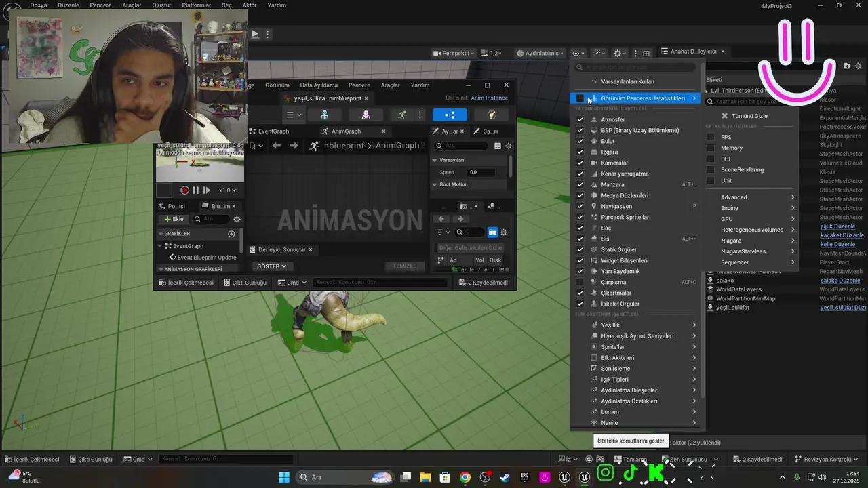This screenshot has height=488, width=868.
Task: Switch to the EventGraph tab
Action: point(273,131)
